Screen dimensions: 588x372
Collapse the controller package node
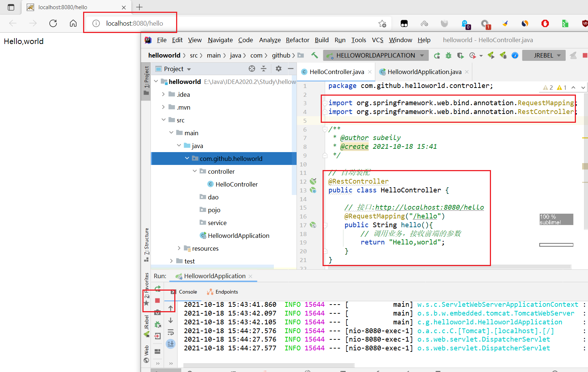pyautogui.click(x=195, y=171)
